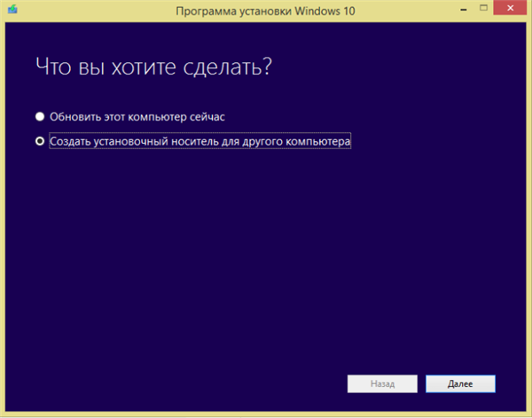
Task: Click the title 'Программа установки Windows 10'
Action: coord(265,12)
